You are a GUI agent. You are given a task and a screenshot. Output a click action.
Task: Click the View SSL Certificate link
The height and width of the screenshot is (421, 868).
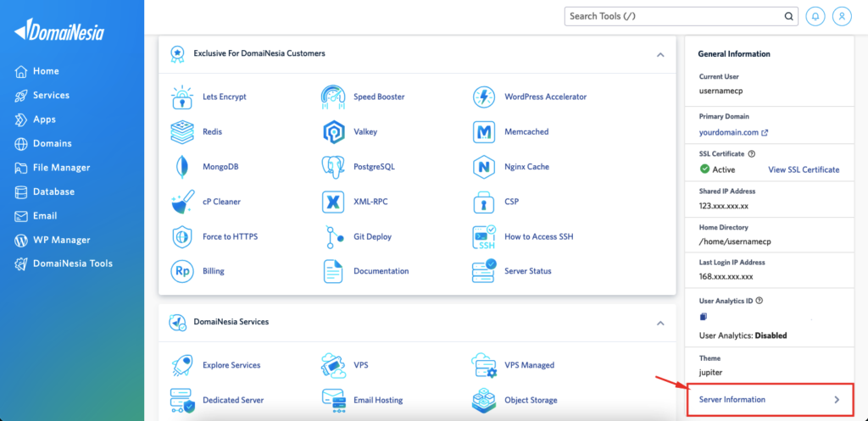pos(804,169)
